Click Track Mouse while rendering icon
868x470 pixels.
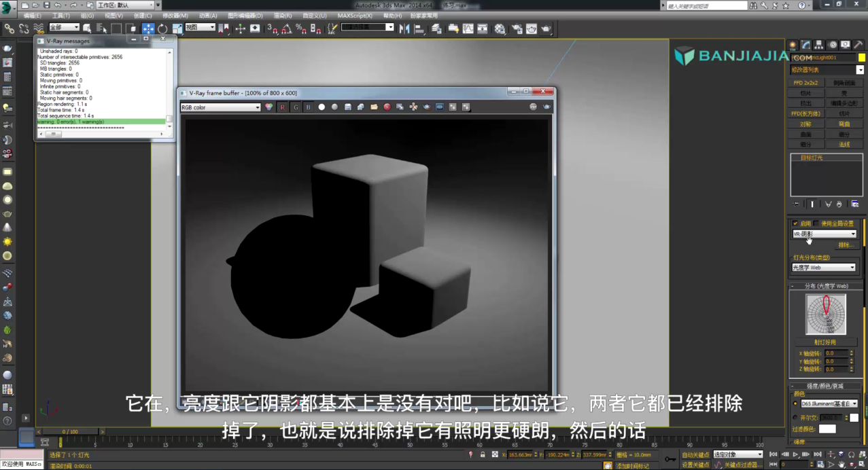[413, 107]
